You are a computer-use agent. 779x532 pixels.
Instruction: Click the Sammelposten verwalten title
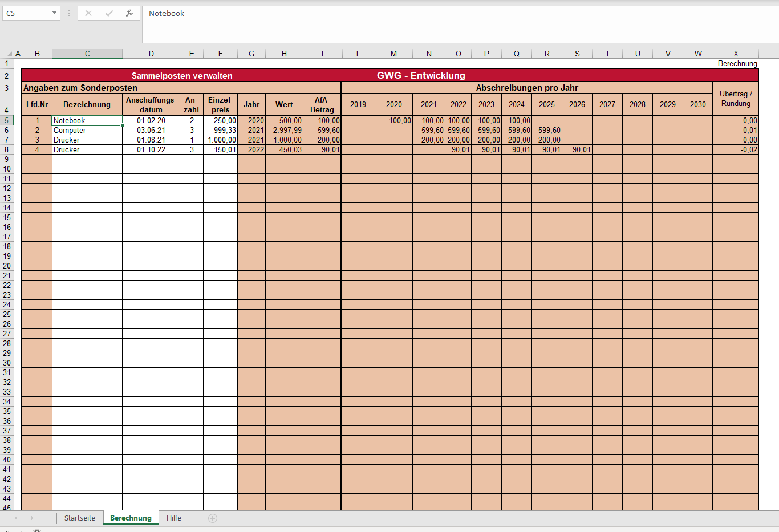[182, 75]
